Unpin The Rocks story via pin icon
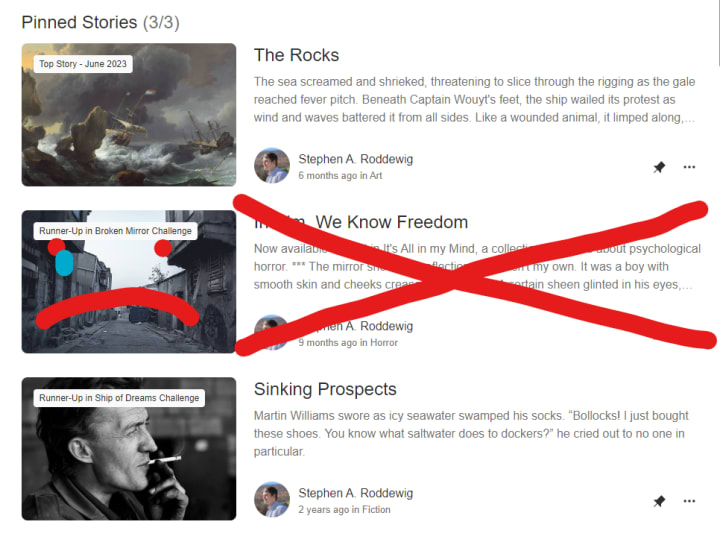This screenshot has height=551, width=720. [659, 167]
